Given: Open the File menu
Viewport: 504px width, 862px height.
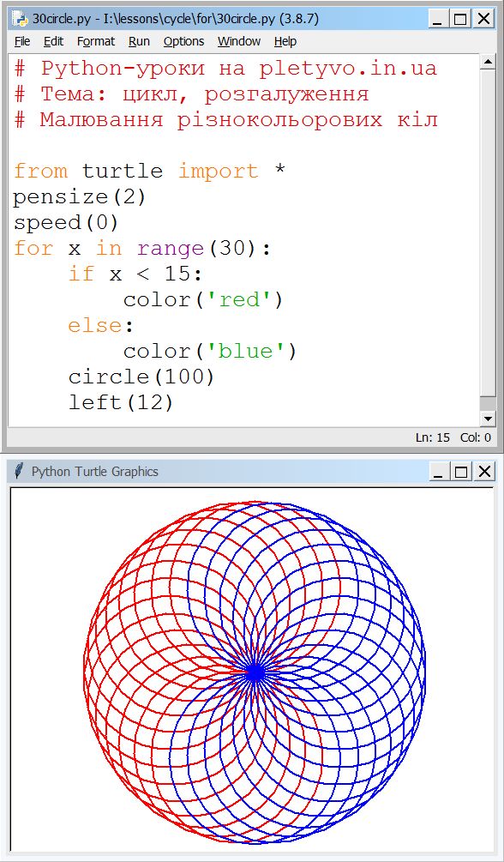Looking at the screenshot, I should point(22,41).
